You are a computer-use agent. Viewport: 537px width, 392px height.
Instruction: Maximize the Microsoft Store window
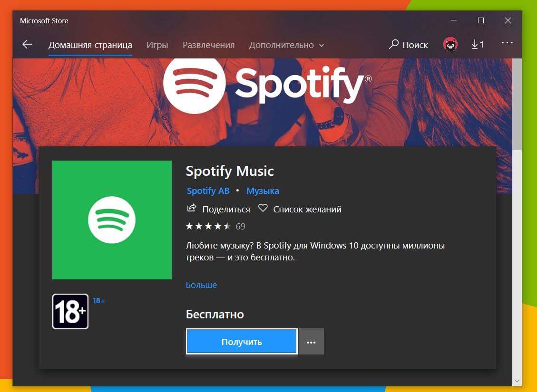tap(481, 20)
